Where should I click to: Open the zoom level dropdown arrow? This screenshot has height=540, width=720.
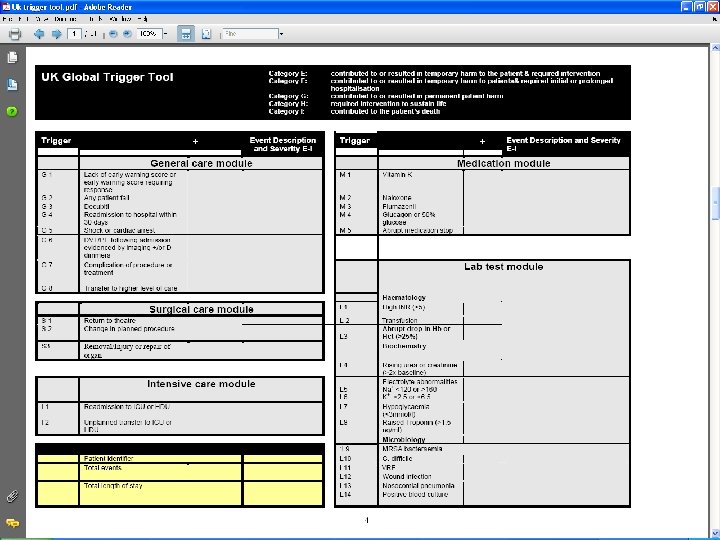coord(165,34)
